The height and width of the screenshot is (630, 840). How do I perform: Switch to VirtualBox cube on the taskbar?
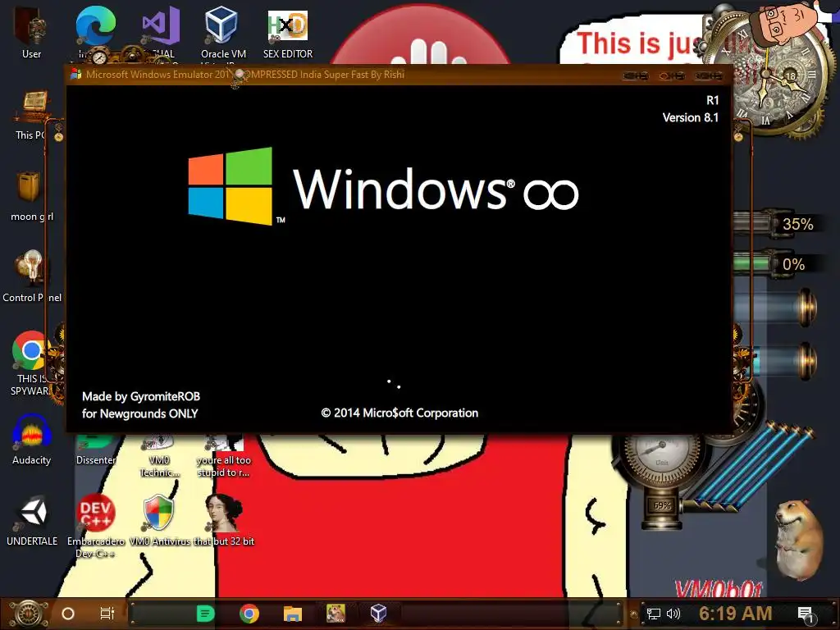coord(379,614)
